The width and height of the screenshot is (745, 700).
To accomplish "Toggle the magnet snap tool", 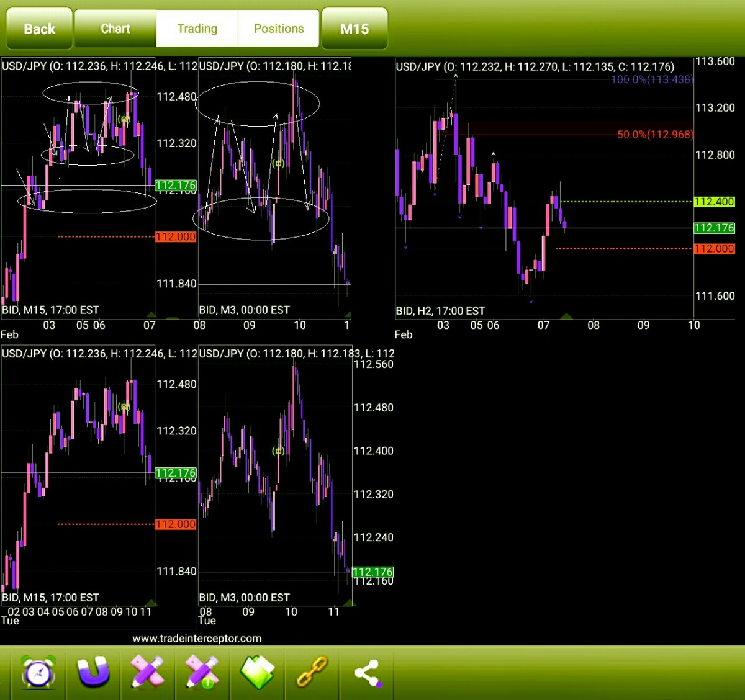I will click(x=93, y=673).
